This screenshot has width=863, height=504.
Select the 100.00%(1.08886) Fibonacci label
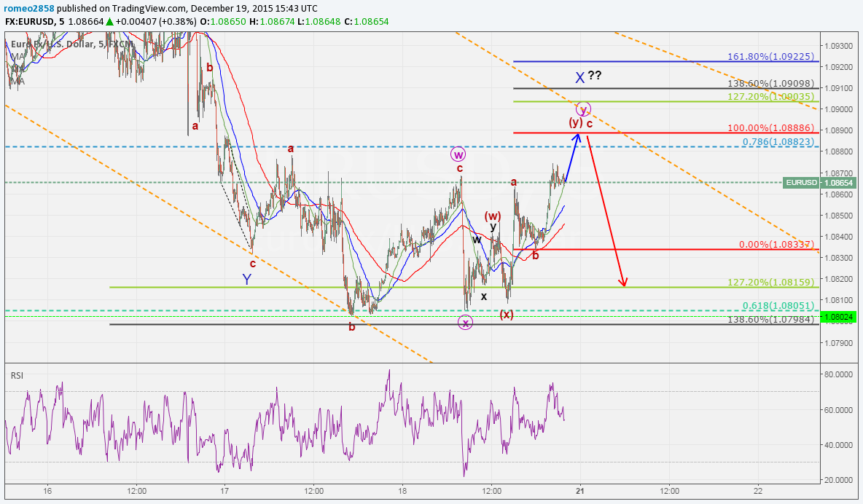coord(770,127)
